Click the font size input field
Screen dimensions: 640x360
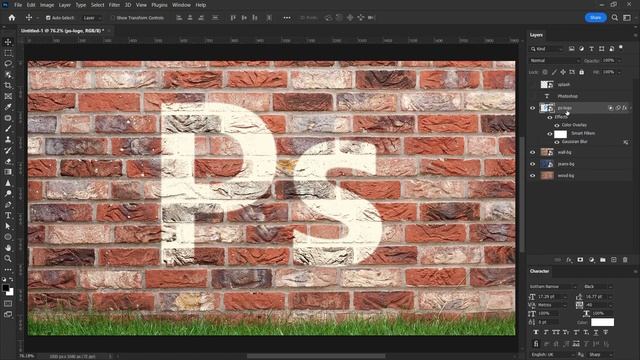tap(553, 297)
